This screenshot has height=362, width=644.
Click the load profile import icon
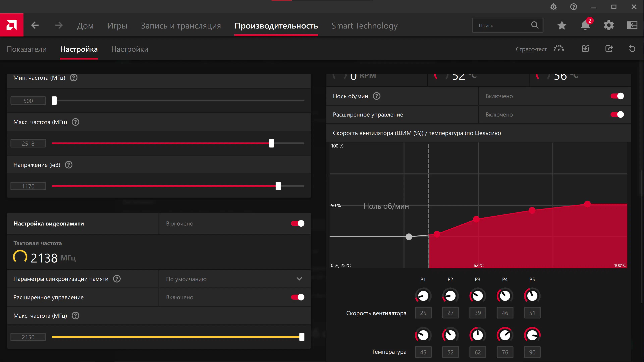(585, 48)
